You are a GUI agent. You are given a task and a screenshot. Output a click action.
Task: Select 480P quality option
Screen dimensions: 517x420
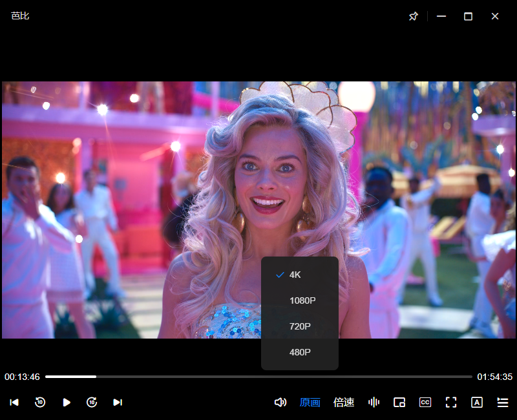pyautogui.click(x=299, y=352)
